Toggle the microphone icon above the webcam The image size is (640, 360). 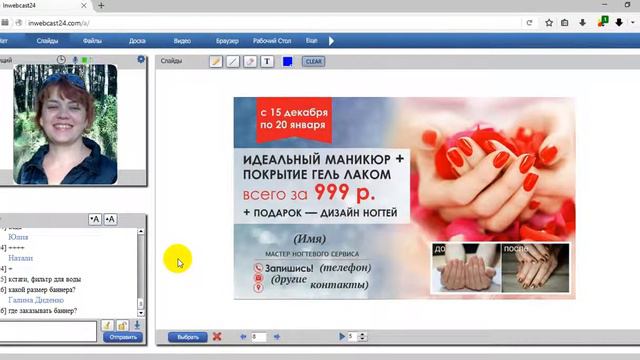coord(75,60)
